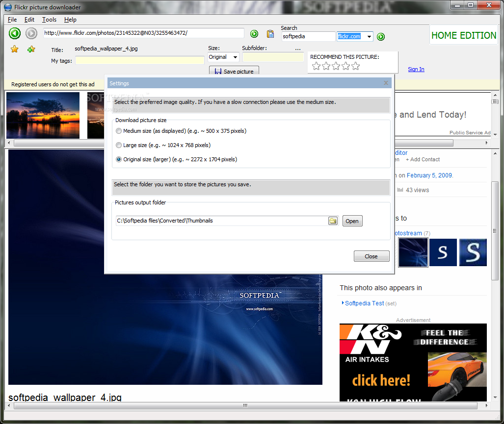The width and height of the screenshot is (504, 424).
Task: Click the Search text field
Action: pyautogui.click(x=308, y=37)
